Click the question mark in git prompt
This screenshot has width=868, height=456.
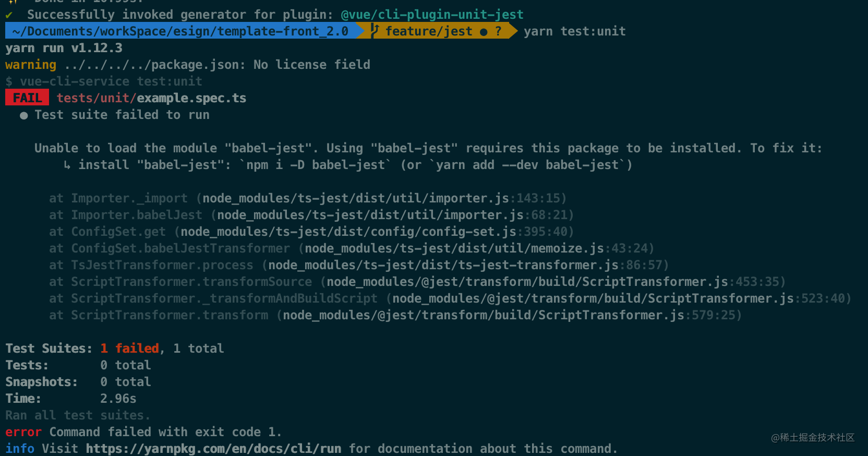pyautogui.click(x=498, y=31)
